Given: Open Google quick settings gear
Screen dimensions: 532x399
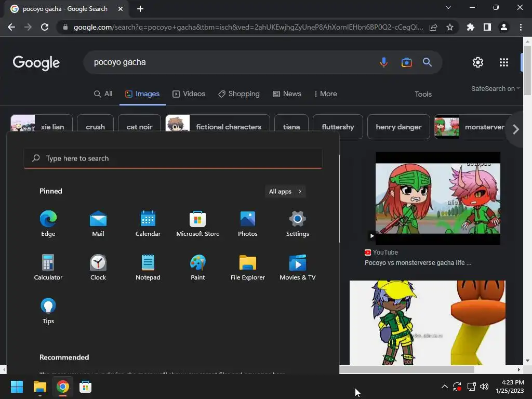Looking at the screenshot, I should click(x=478, y=62).
